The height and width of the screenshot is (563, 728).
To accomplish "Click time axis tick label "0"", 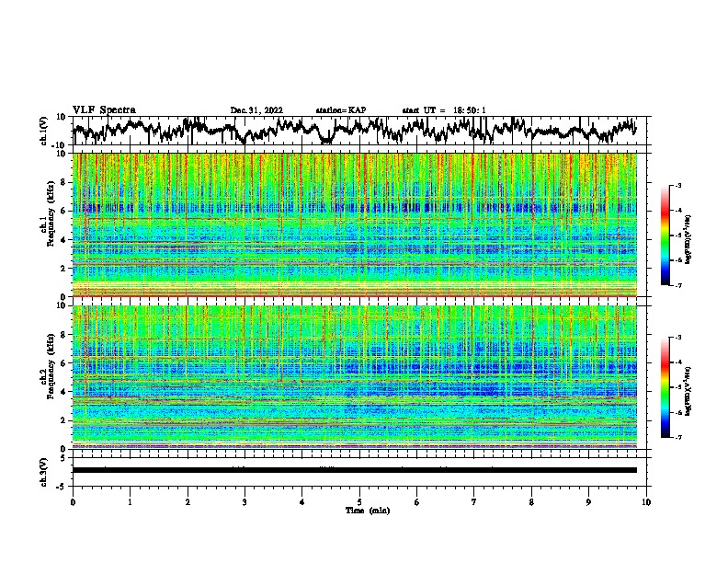I will 73,502.
